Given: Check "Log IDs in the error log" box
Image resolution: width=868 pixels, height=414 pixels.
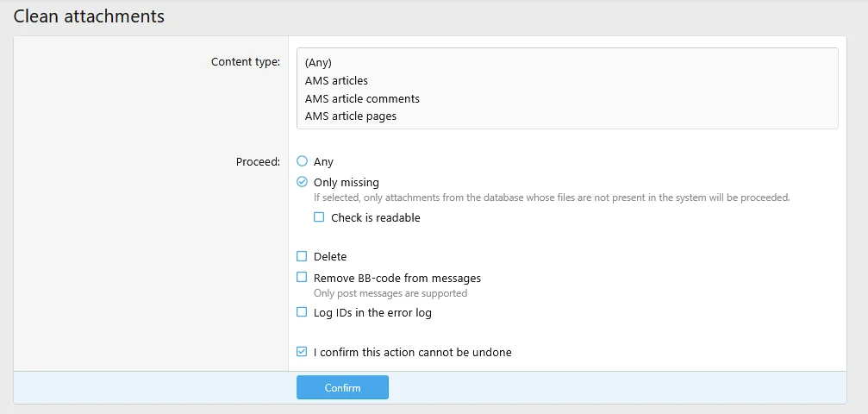Looking at the screenshot, I should [302, 312].
